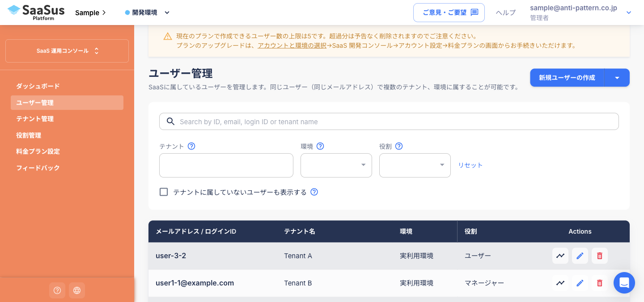Expand the 新規ユーザーの作成 dropdown arrow

[617, 77]
